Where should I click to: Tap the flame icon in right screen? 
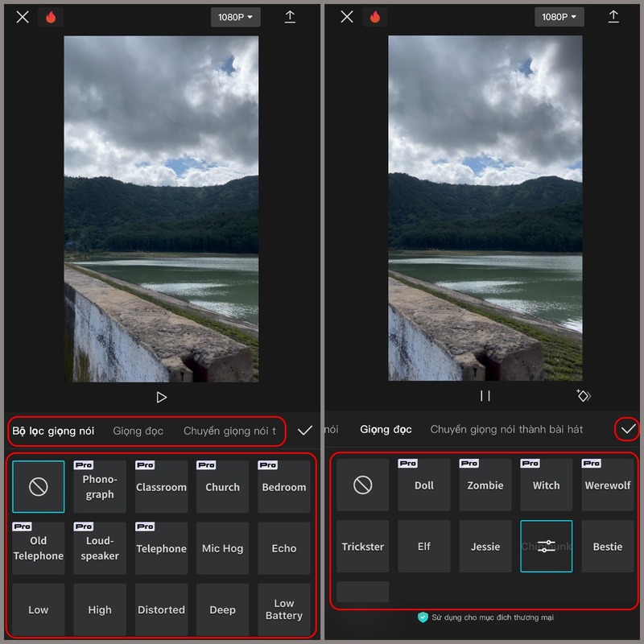click(x=375, y=17)
